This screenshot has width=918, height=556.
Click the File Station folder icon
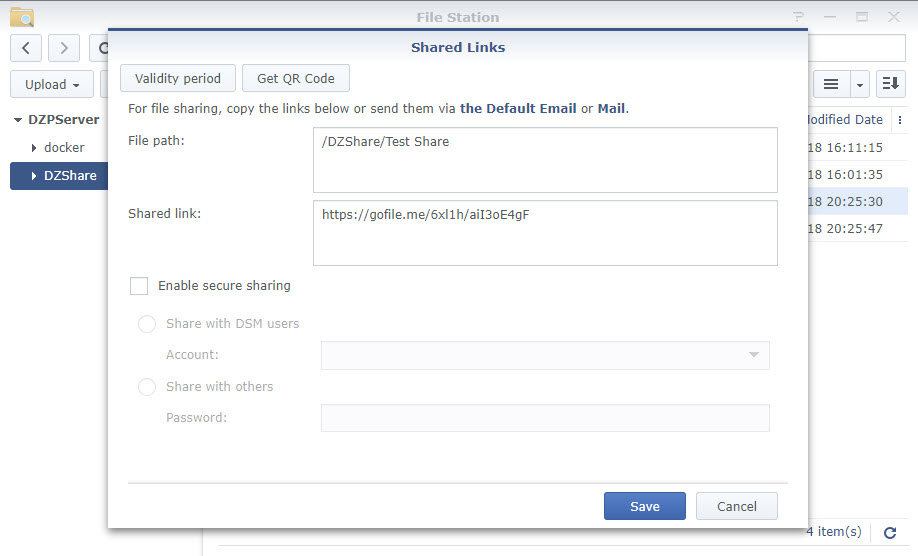point(22,18)
